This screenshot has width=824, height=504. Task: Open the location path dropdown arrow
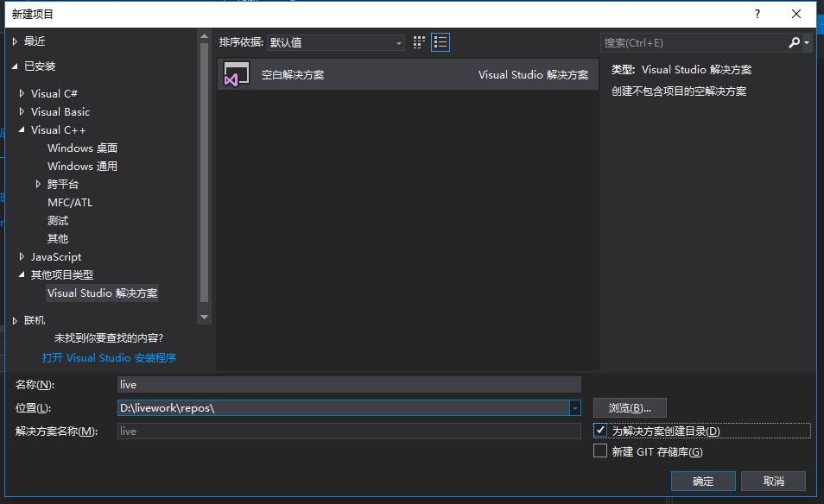pyautogui.click(x=575, y=408)
